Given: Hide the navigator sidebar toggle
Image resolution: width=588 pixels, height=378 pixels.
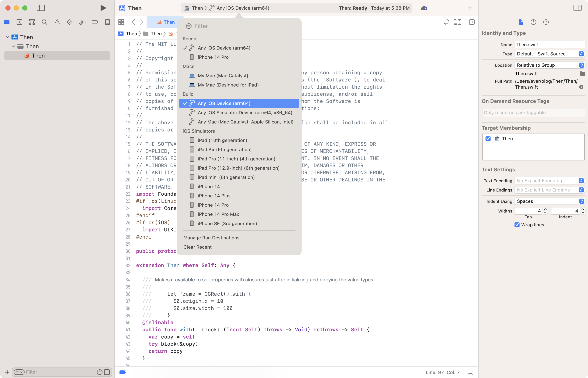Looking at the screenshot, I should (x=41, y=8).
